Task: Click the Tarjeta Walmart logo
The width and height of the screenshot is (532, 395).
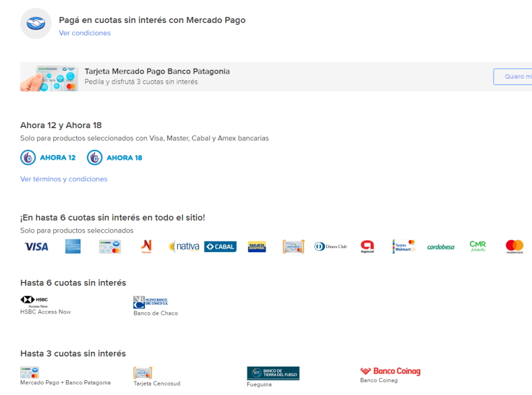Action: pos(404,247)
